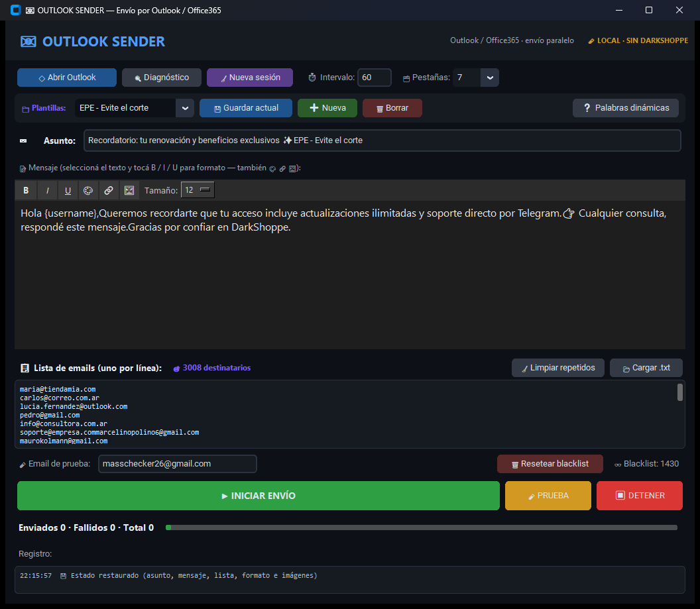The height and width of the screenshot is (609, 700).
Task: Click the red DETENER button
Action: 639,496
